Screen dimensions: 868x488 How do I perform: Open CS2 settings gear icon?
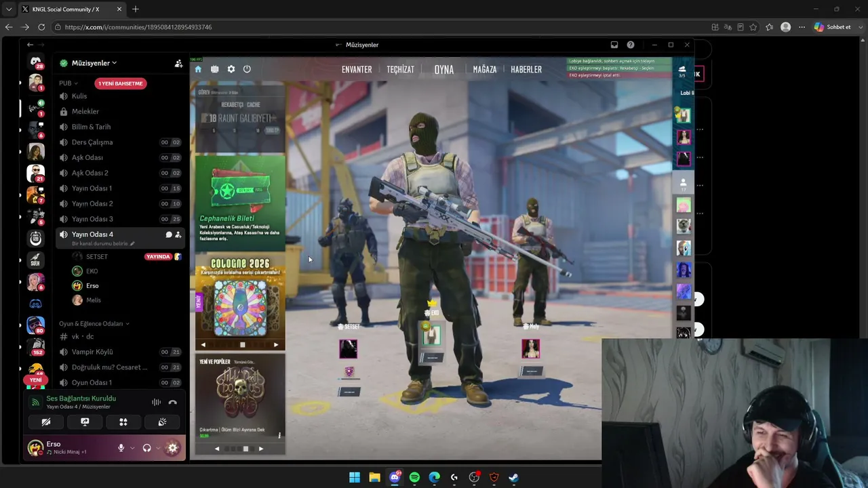click(x=231, y=69)
